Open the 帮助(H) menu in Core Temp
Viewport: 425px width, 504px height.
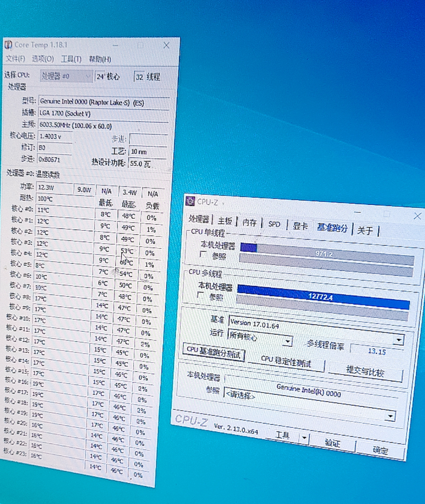pos(100,59)
